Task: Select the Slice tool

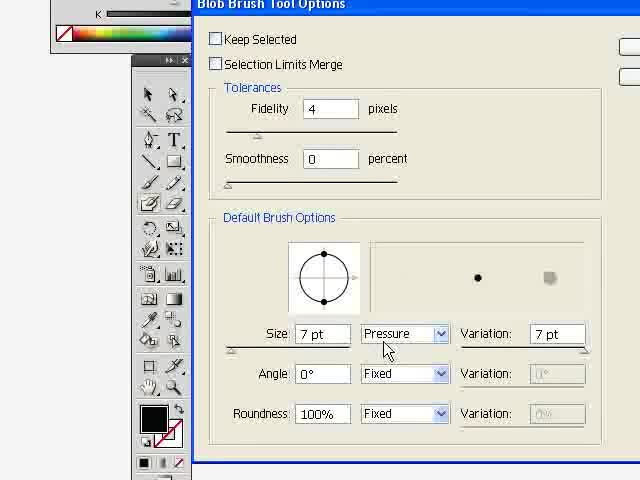Action: pyautogui.click(x=174, y=366)
